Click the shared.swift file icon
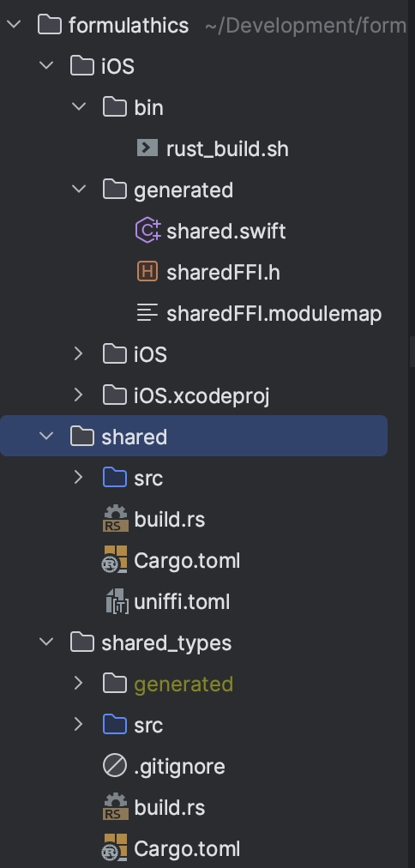 [x=147, y=231]
